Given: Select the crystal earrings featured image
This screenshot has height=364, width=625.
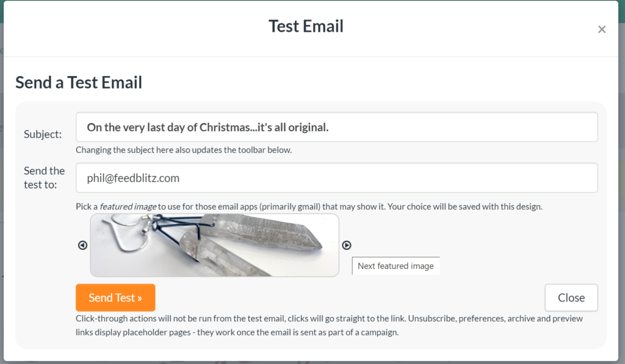Looking at the screenshot, I should pyautogui.click(x=214, y=245).
